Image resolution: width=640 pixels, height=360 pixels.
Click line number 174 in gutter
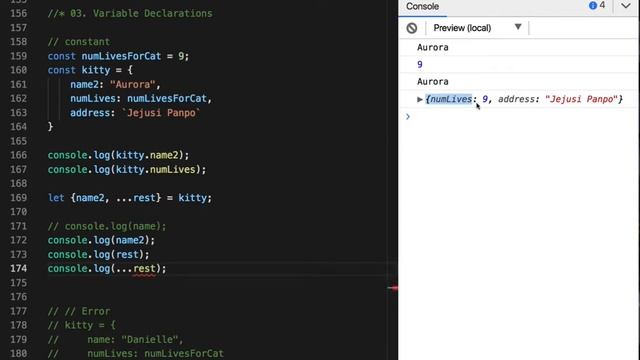tap(19, 269)
